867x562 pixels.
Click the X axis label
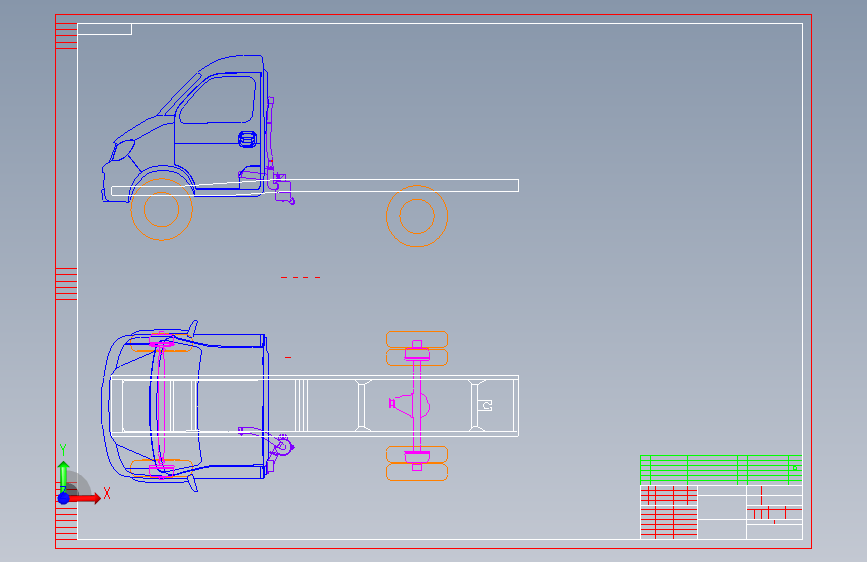tap(107, 493)
